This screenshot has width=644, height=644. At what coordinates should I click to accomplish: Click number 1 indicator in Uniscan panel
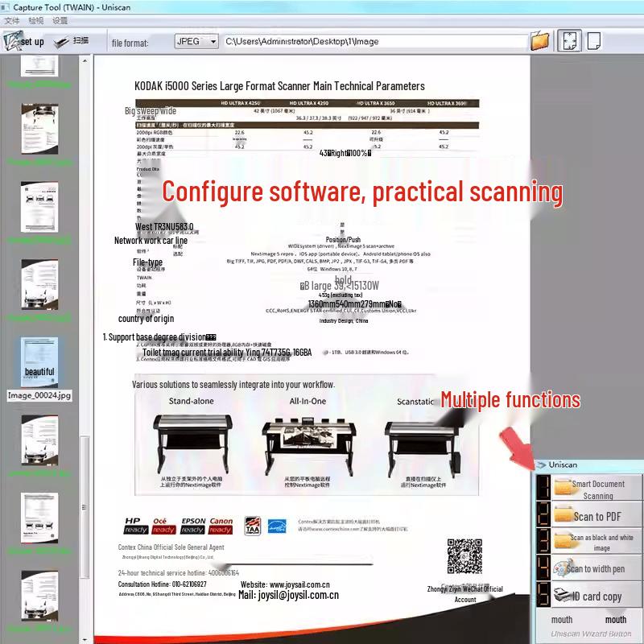point(543,488)
